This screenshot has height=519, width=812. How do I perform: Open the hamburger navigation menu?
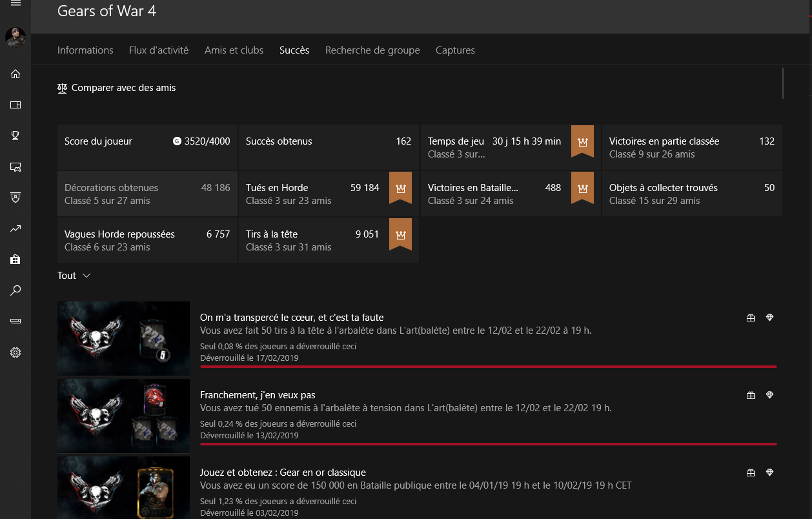click(15, 4)
